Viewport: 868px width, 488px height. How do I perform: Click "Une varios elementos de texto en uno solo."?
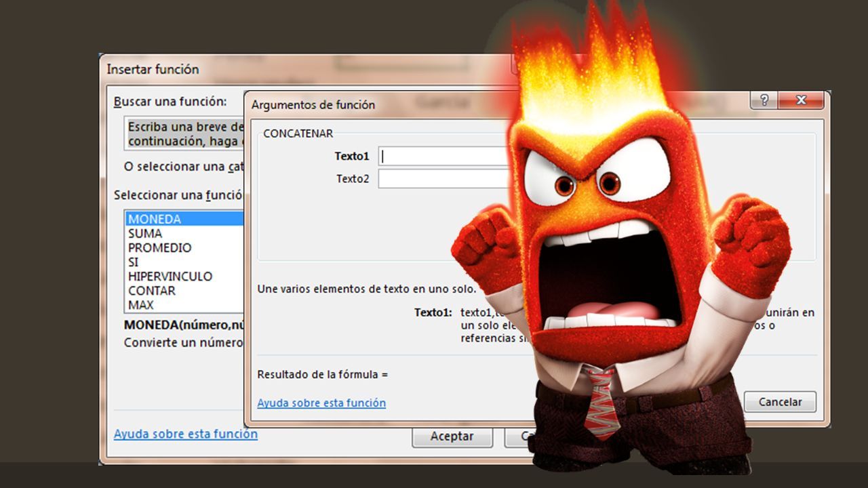[x=367, y=289]
